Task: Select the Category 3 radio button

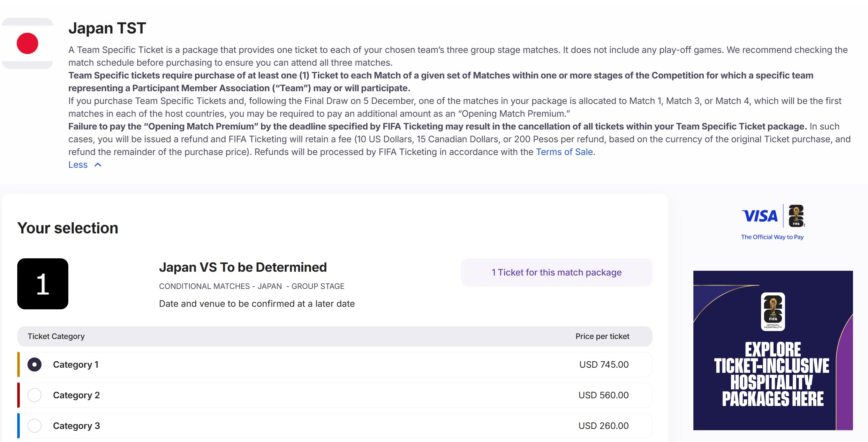Action: pos(34,426)
